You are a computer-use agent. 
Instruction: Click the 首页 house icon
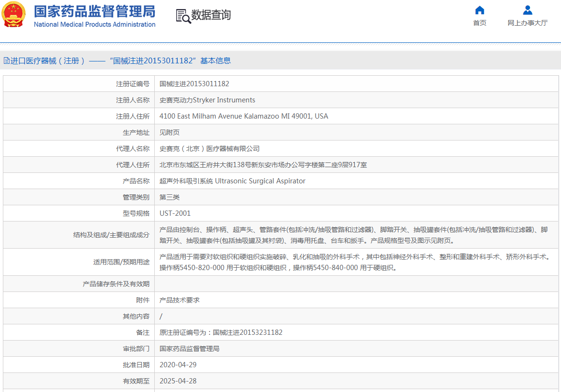(480, 10)
